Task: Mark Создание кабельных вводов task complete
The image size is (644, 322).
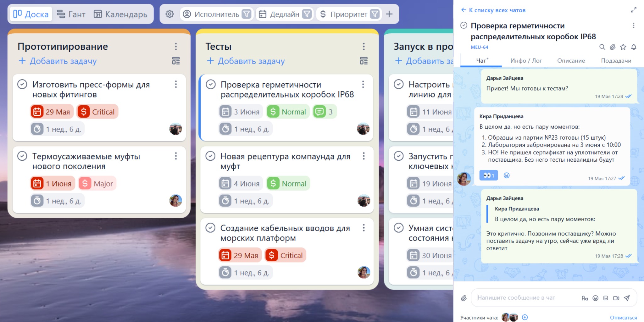Action: (210, 228)
